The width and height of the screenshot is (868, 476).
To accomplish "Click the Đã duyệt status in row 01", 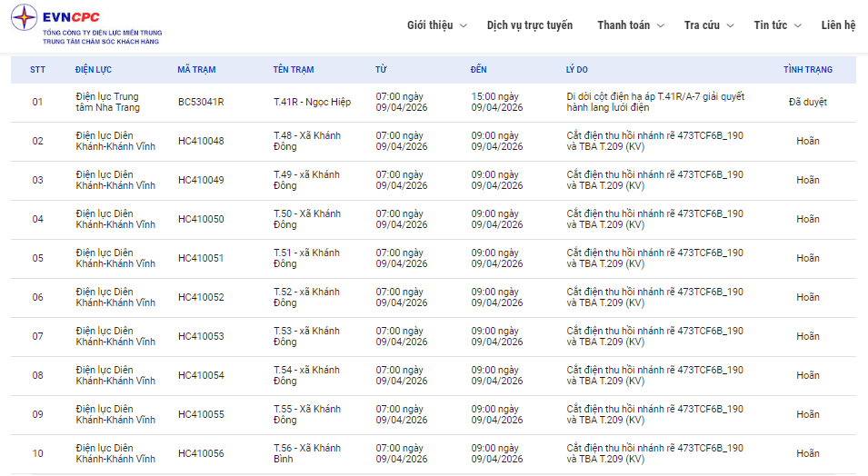I will pyautogui.click(x=807, y=102).
